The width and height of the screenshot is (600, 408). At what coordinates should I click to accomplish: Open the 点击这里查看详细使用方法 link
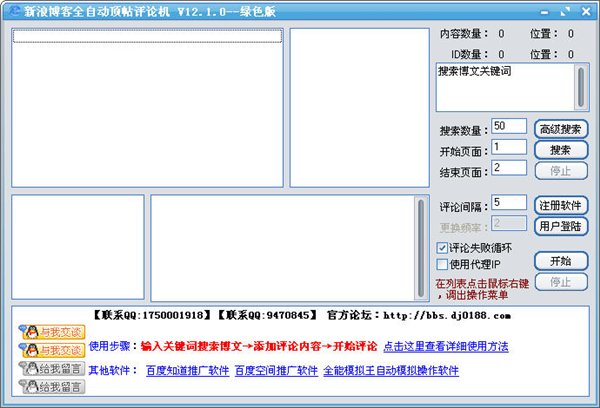tap(446, 346)
